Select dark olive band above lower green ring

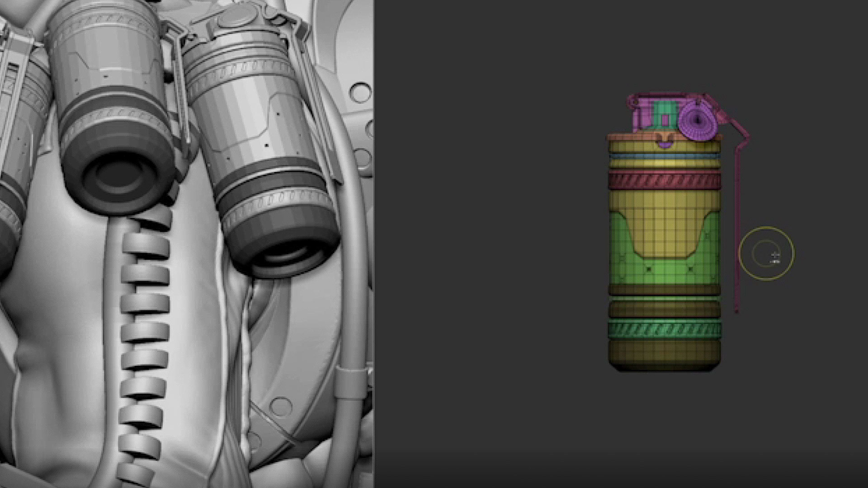tap(664, 310)
